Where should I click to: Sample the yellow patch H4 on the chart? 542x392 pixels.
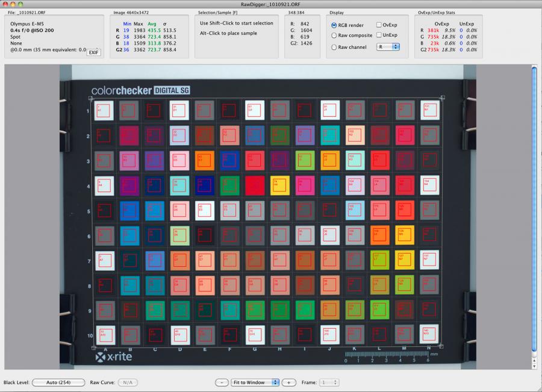click(279, 185)
